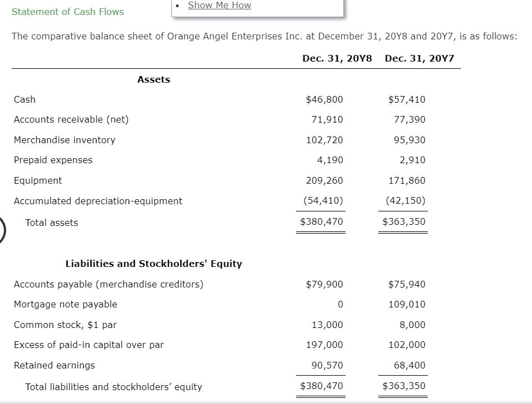Click the Dec. 31, 20Y7 column header
The image size is (532, 404).
pos(419,58)
